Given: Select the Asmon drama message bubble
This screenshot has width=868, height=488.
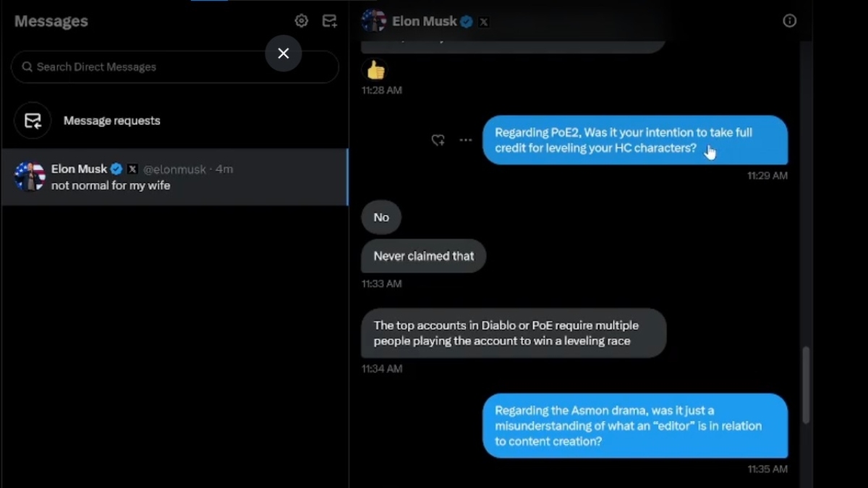Looking at the screenshot, I should click(635, 426).
